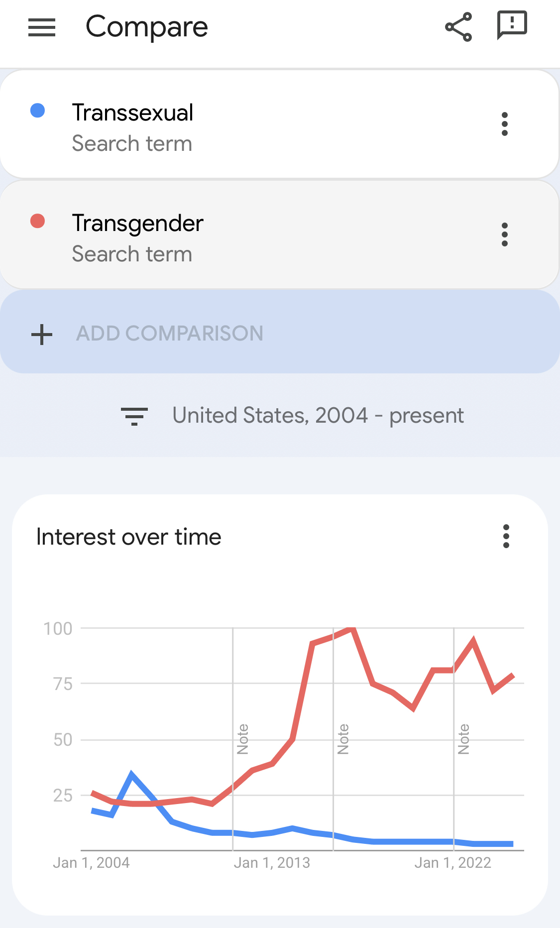Click the red Transgender peak at 100
Screen dimensions: 560x928
pos(352,629)
